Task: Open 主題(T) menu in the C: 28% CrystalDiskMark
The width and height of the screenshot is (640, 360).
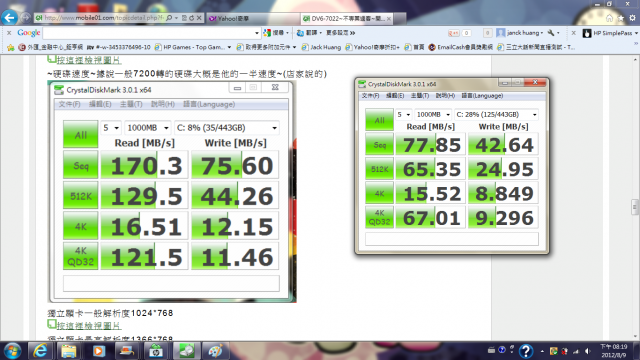Action: [420, 96]
